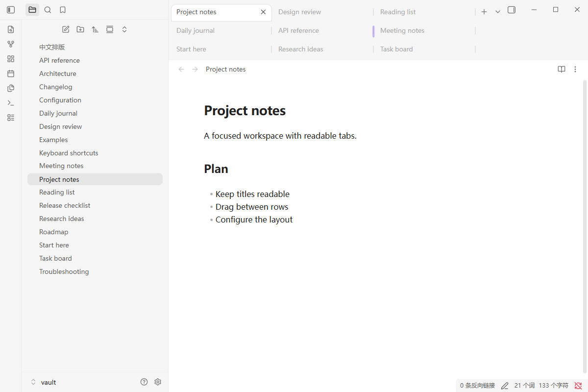Create a new note via pencil icon

(x=66, y=29)
